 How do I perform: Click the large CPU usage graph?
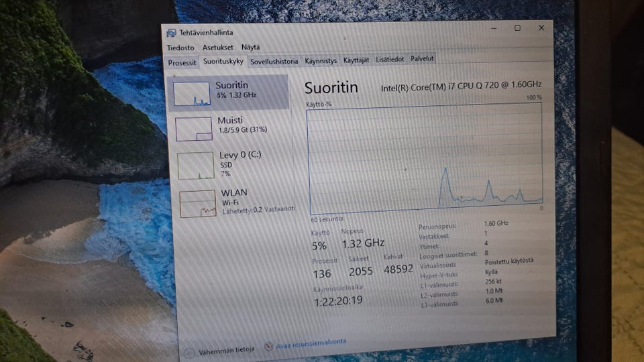tap(425, 160)
